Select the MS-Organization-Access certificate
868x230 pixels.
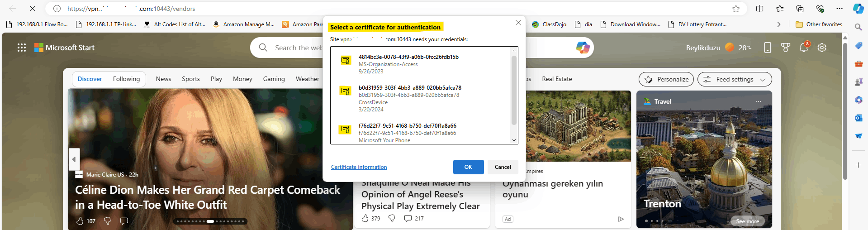tap(421, 64)
